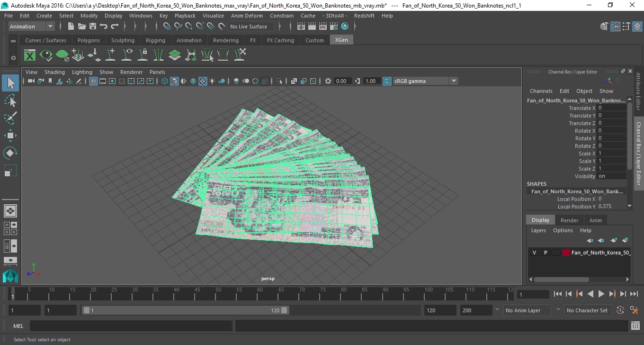Switch to the Polygons shelf tab
This screenshot has height=345, width=644.
pos(89,40)
